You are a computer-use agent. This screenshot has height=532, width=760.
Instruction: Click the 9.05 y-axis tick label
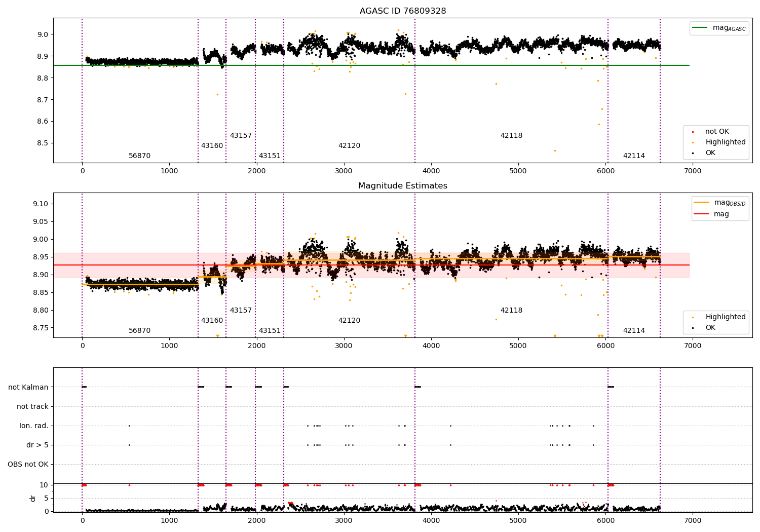41,221
